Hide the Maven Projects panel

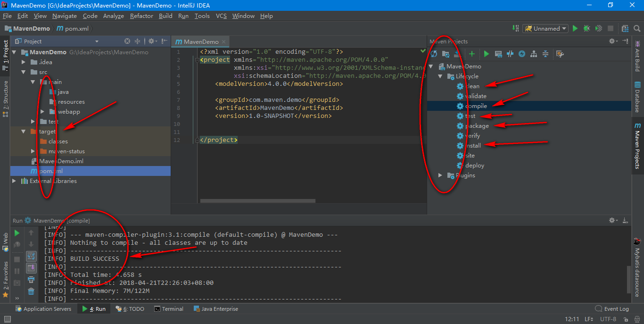pyautogui.click(x=626, y=42)
